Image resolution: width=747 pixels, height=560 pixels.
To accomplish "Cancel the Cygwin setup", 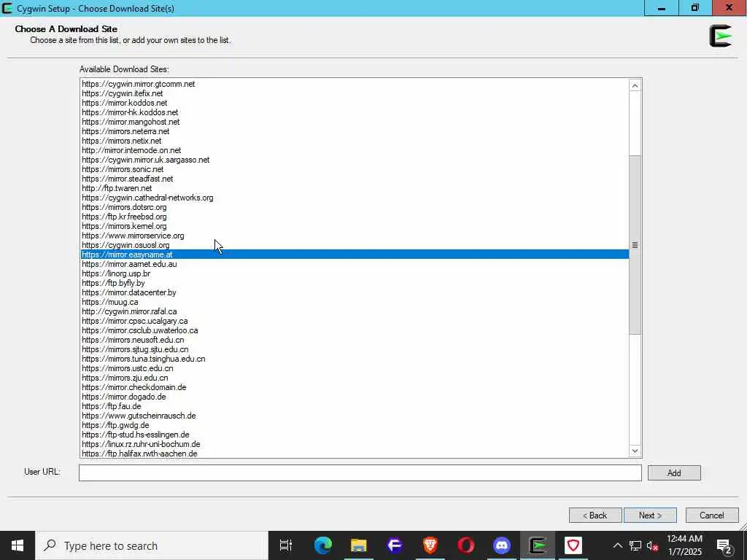I will click(712, 516).
